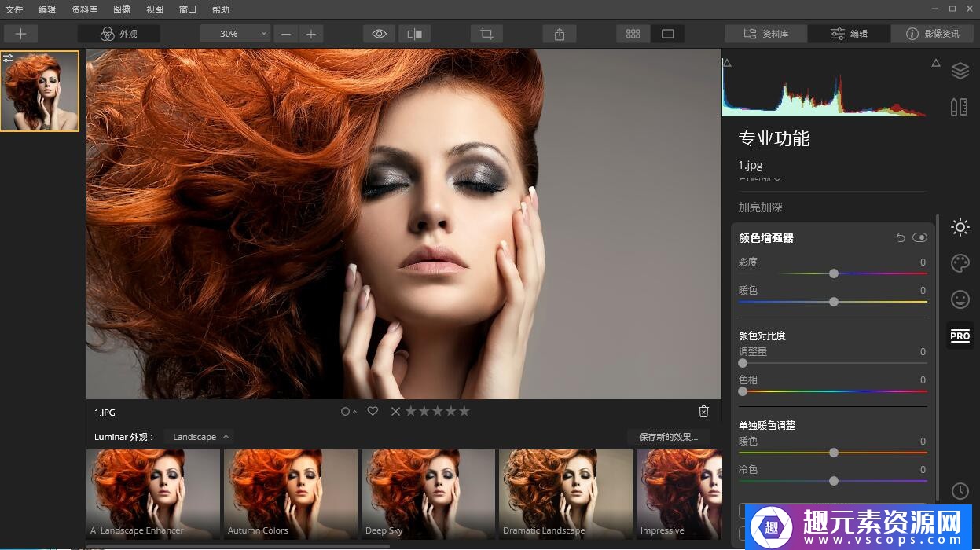Expand the 加亮加深 tool section
The width and height of the screenshot is (980, 550).
[x=760, y=207]
